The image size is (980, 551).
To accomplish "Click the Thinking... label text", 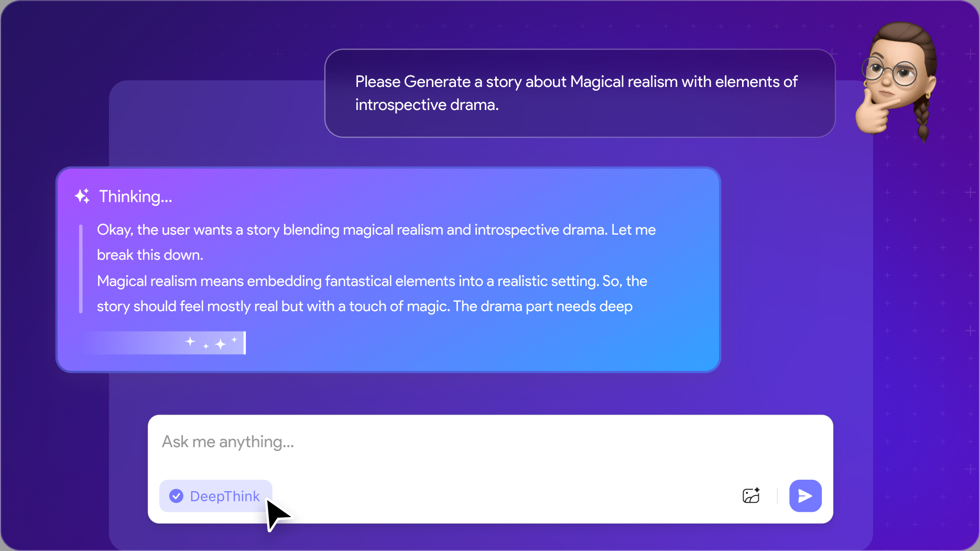I will click(136, 196).
